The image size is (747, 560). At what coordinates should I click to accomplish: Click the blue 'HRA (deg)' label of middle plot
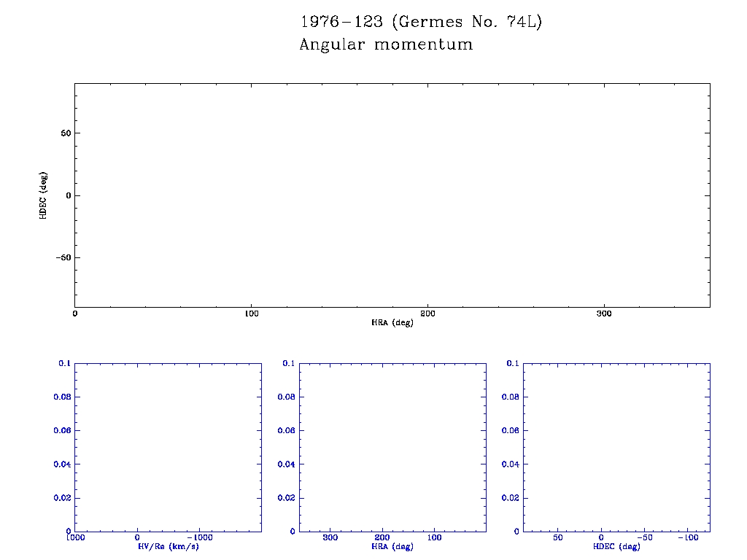click(392, 546)
